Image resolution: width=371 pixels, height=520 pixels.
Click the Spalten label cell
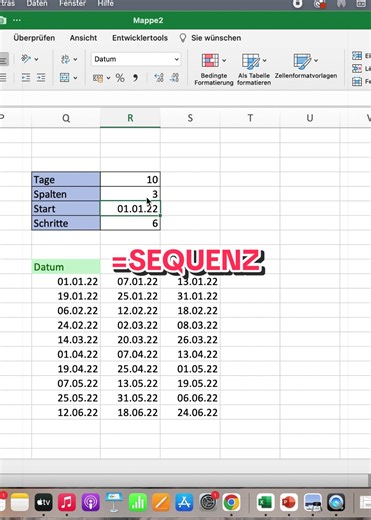pos(66,194)
